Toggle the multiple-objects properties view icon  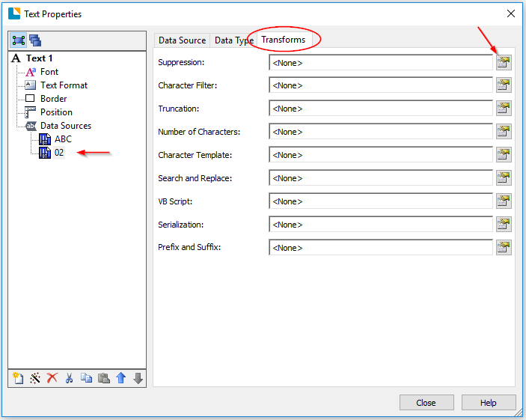35,40
